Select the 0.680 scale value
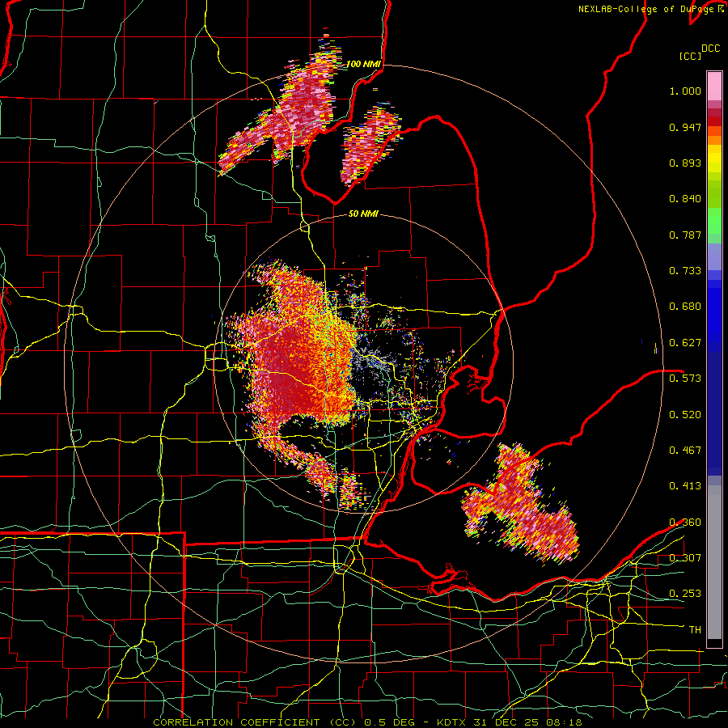728x728 pixels. 685,307
